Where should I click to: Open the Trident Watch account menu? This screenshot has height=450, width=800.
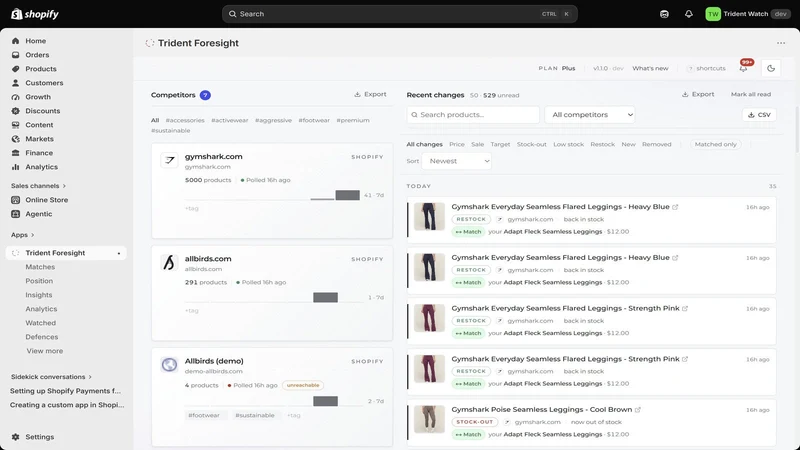pos(748,14)
